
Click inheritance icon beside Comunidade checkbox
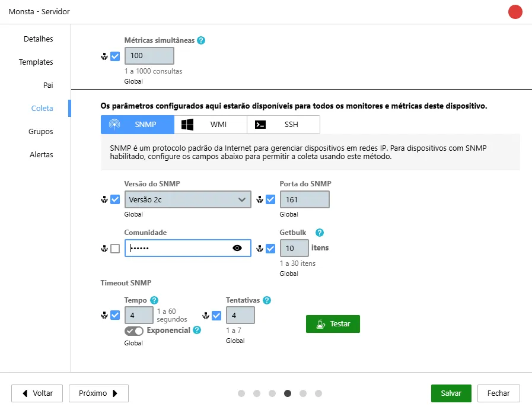point(104,249)
